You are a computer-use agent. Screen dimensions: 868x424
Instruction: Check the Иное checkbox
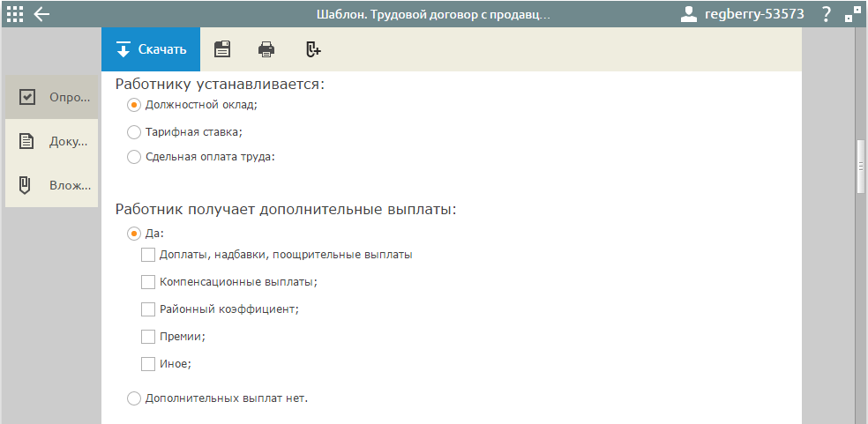148,364
